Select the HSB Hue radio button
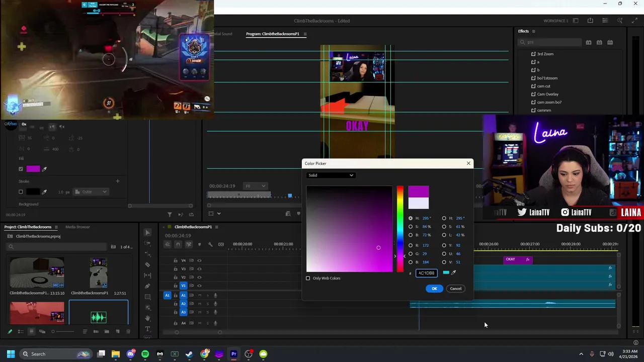Viewport: 644px width, 362px height. pos(411,218)
